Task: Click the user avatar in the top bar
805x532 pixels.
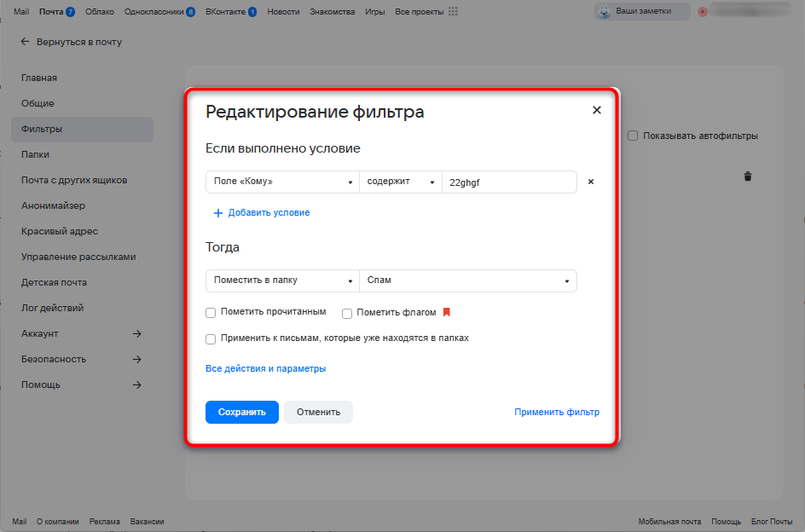Action: (x=703, y=11)
